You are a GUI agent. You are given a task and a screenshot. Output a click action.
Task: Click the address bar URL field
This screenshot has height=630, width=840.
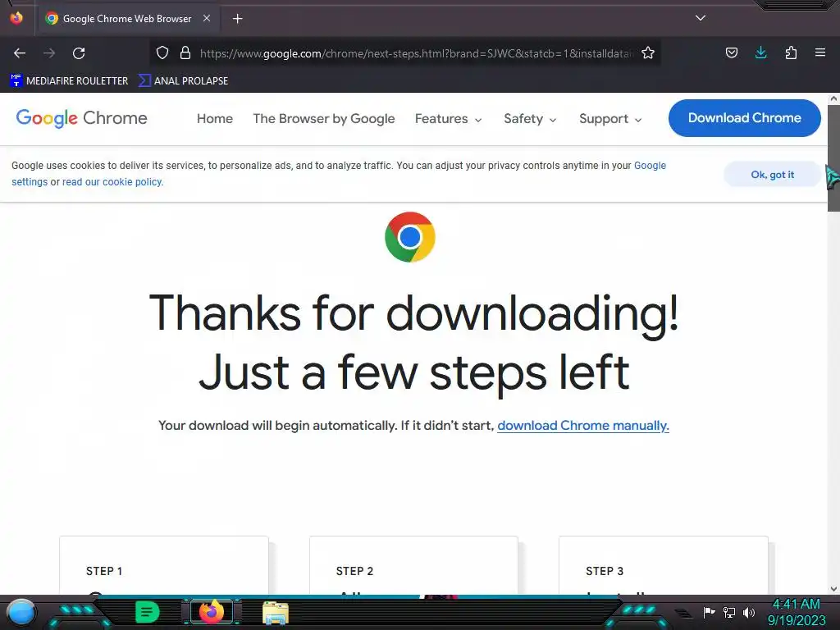(417, 53)
